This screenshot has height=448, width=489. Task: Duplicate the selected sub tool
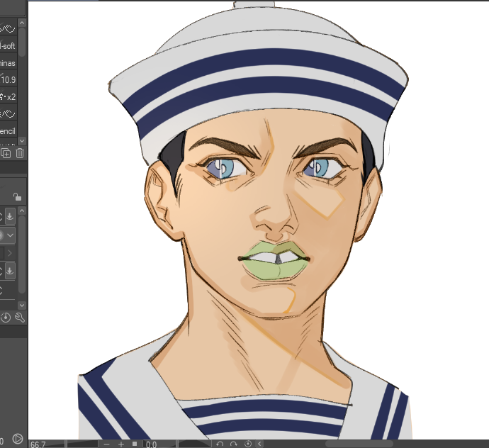6,153
